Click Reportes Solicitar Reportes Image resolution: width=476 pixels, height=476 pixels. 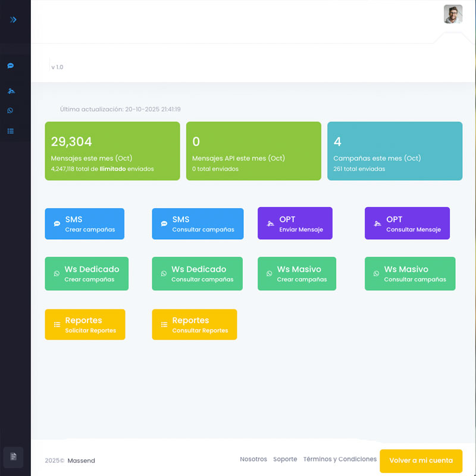[84, 324]
